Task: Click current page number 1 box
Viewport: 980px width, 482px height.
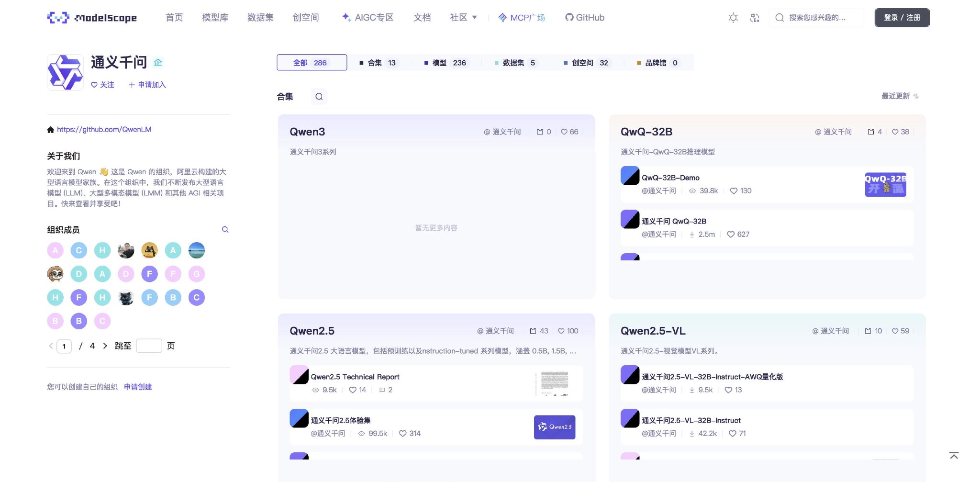Action: tap(64, 346)
